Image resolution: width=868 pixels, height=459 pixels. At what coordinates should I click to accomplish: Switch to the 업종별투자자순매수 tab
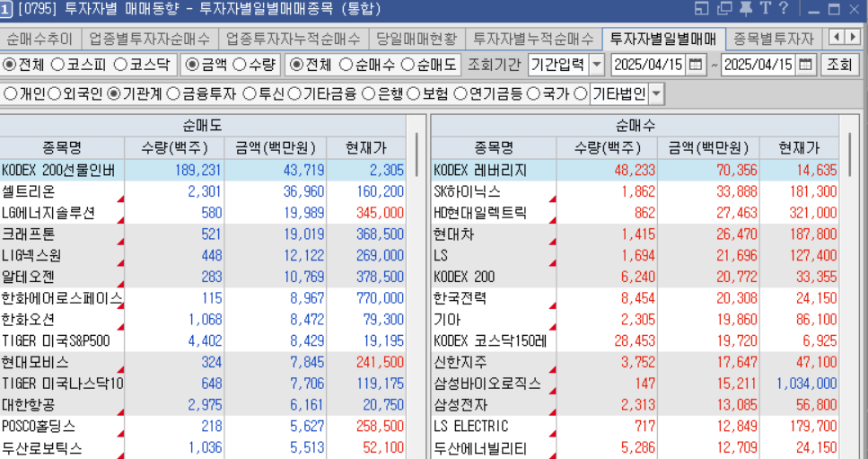[x=150, y=39]
